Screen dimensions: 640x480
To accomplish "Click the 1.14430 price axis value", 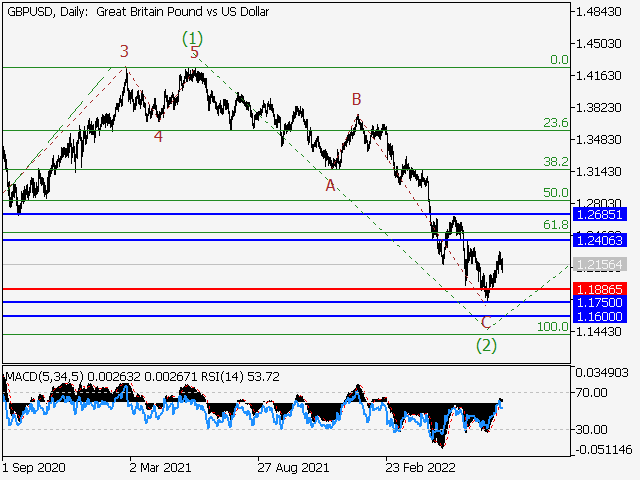I will pos(598,332).
